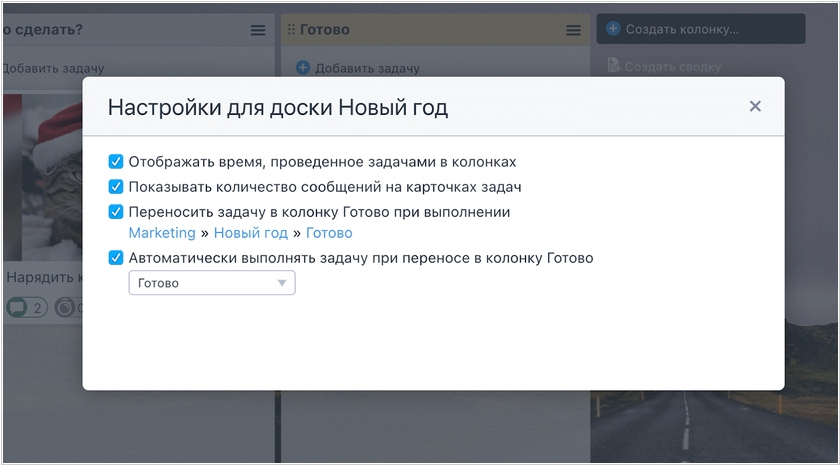This screenshot has width=840, height=465.
Task: Click the Создать сводку document icon
Action: (614, 65)
